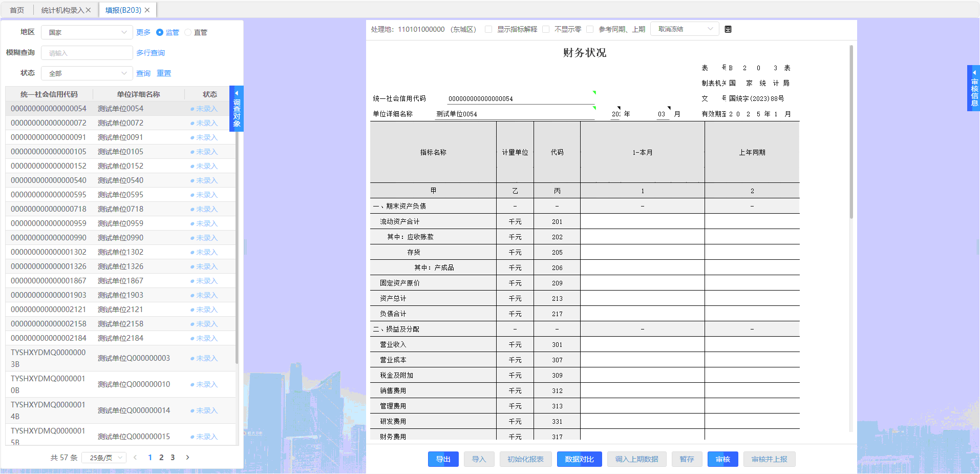This screenshot has height=474, width=980.
Task: Go to page 2 of unit list
Action: coord(161,458)
